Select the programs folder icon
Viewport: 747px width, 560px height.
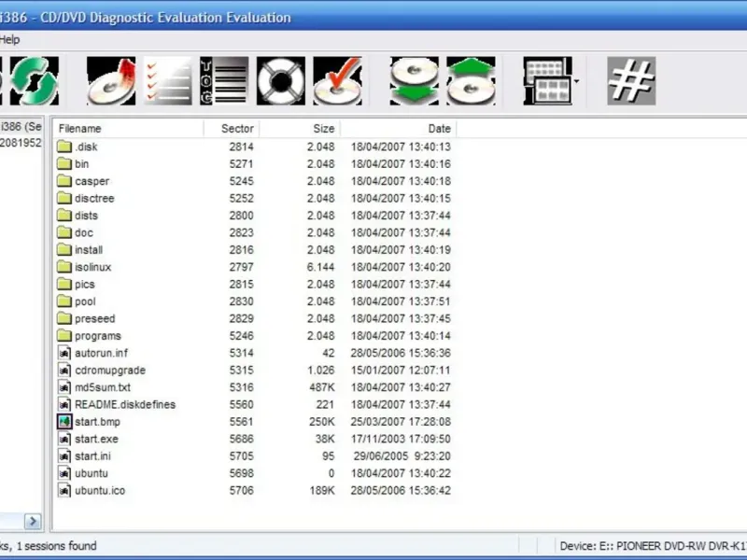click(x=64, y=335)
